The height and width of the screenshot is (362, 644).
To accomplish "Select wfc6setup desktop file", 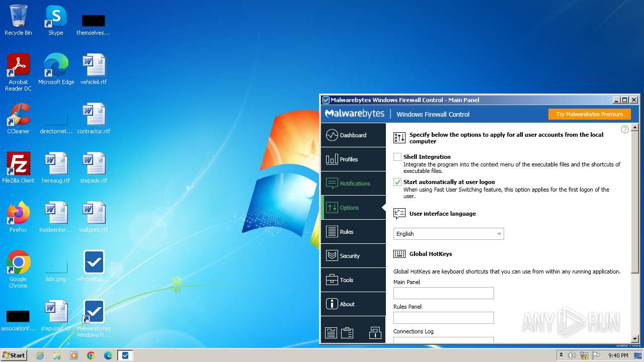I will tap(94, 266).
